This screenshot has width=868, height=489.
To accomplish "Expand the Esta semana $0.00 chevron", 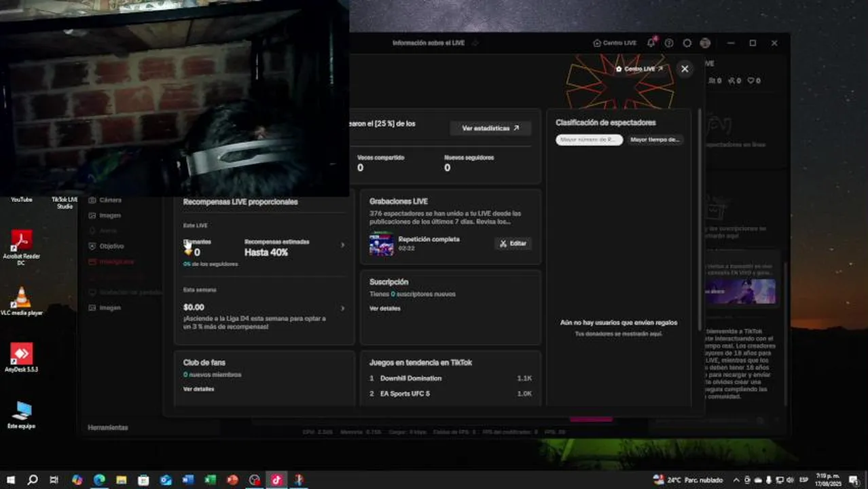I will pos(342,308).
